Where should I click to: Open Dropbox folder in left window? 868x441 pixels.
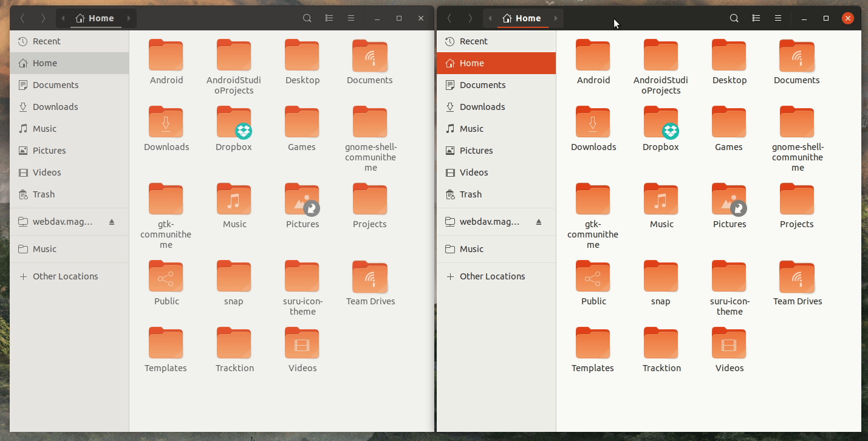pos(234,122)
